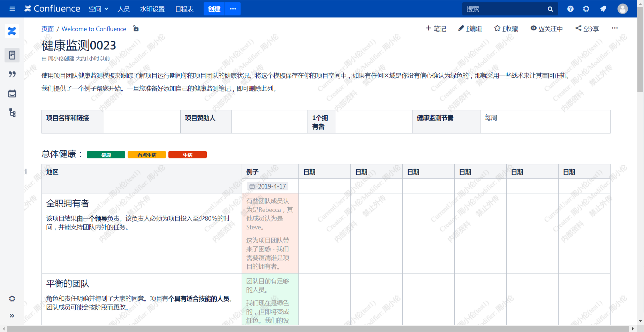Image resolution: width=644 pixels, height=332 pixels.
Task: Open the page tree icon in sidebar
Action: (x=12, y=113)
